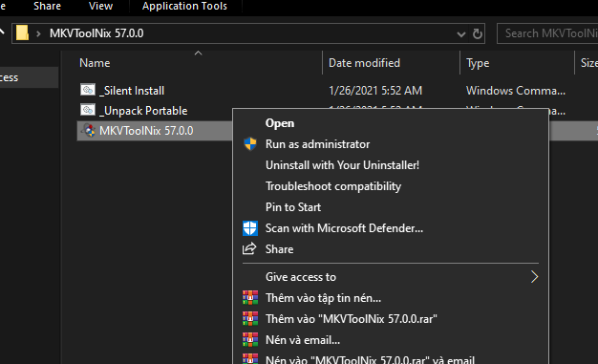
Task: Choose Open from the context menu
Action: [x=280, y=123]
